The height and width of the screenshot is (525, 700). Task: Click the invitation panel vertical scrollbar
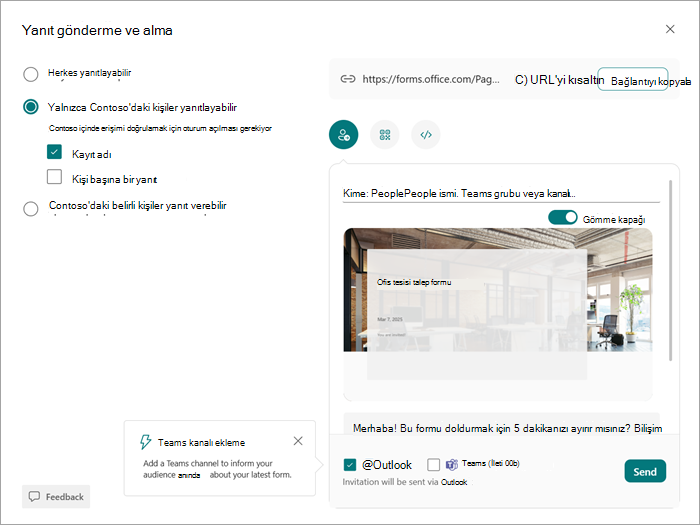(x=671, y=271)
